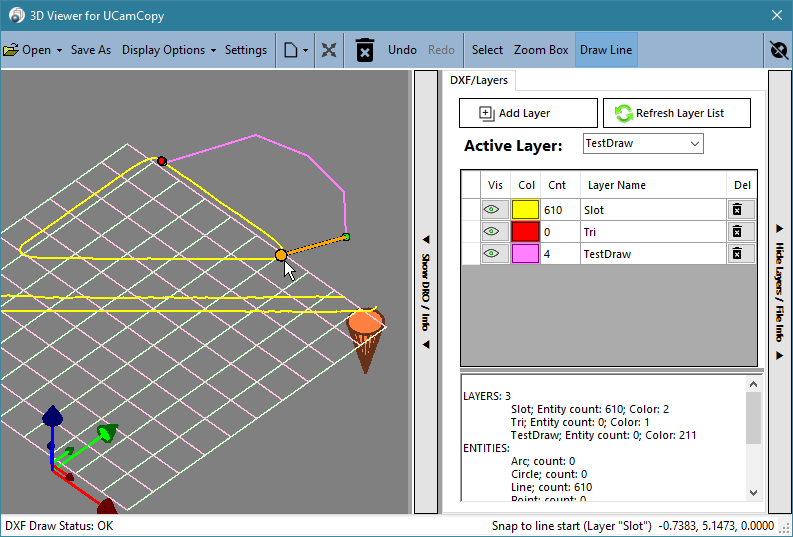
Task: Activate the Zoom Box tool
Action: point(541,50)
